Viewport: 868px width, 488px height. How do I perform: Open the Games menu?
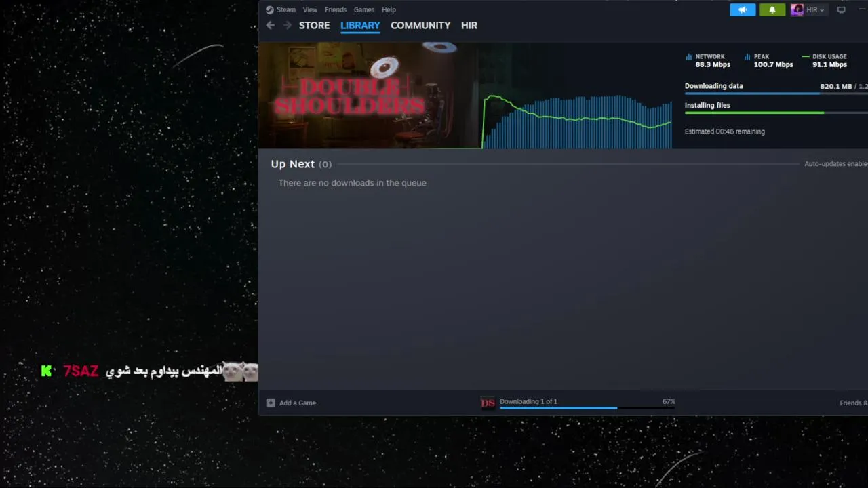tap(364, 9)
